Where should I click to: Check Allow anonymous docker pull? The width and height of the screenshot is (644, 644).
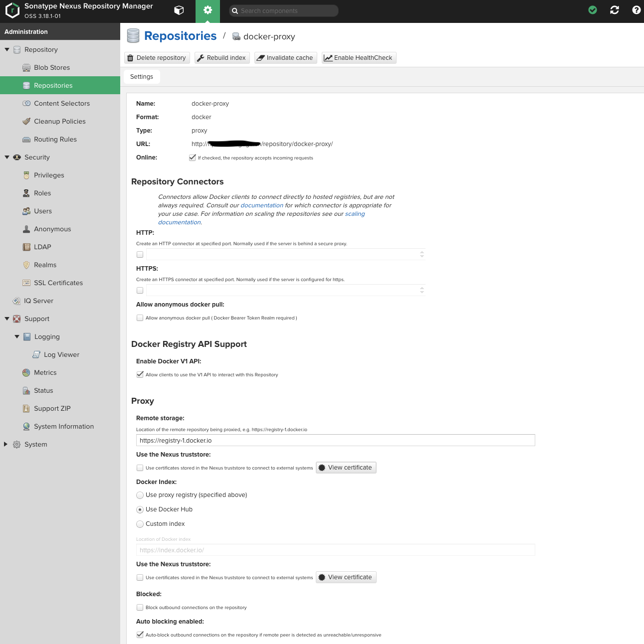(140, 318)
